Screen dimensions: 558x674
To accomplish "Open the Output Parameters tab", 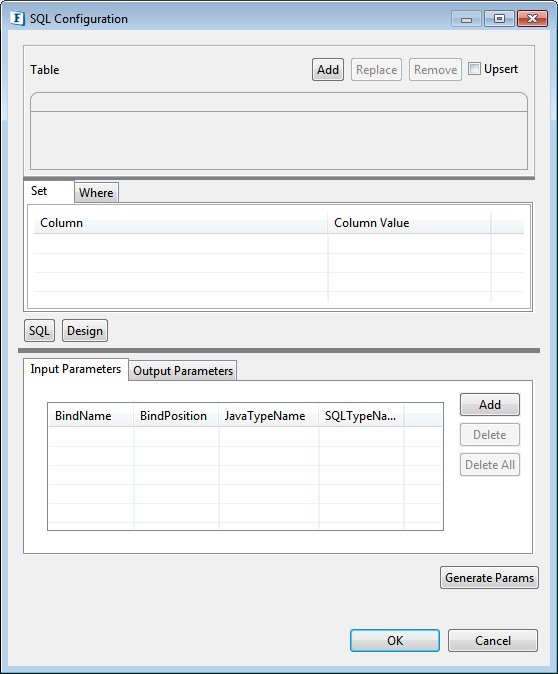I will [183, 371].
